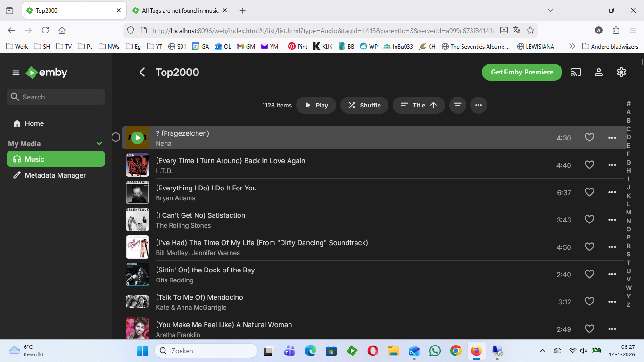
Task: Click the hamburger menu icon beside Emby logo
Action: (16, 73)
